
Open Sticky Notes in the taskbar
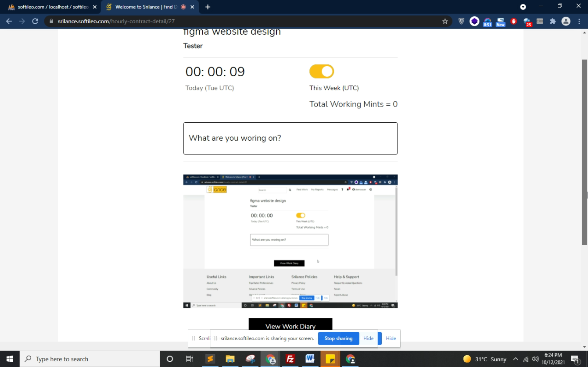(x=330, y=359)
